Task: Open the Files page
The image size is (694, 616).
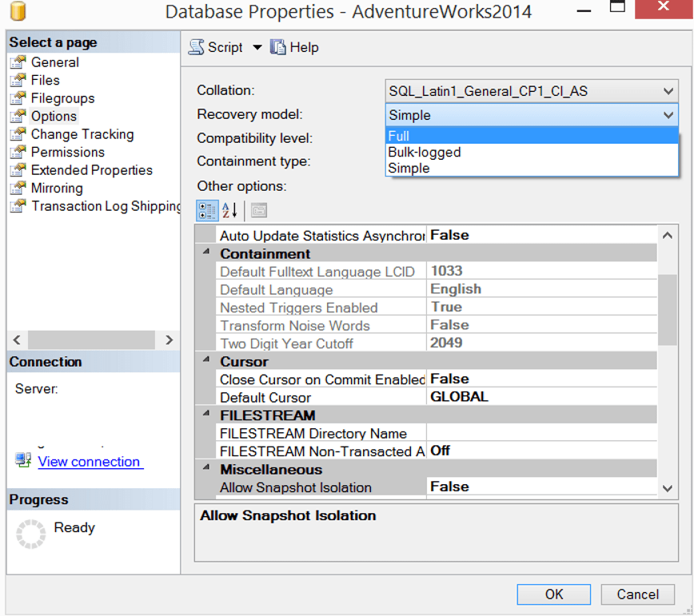Action: click(x=45, y=80)
